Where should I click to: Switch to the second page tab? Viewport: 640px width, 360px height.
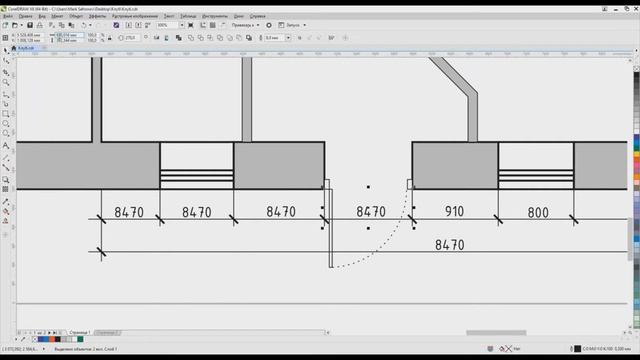(x=107, y=333)
